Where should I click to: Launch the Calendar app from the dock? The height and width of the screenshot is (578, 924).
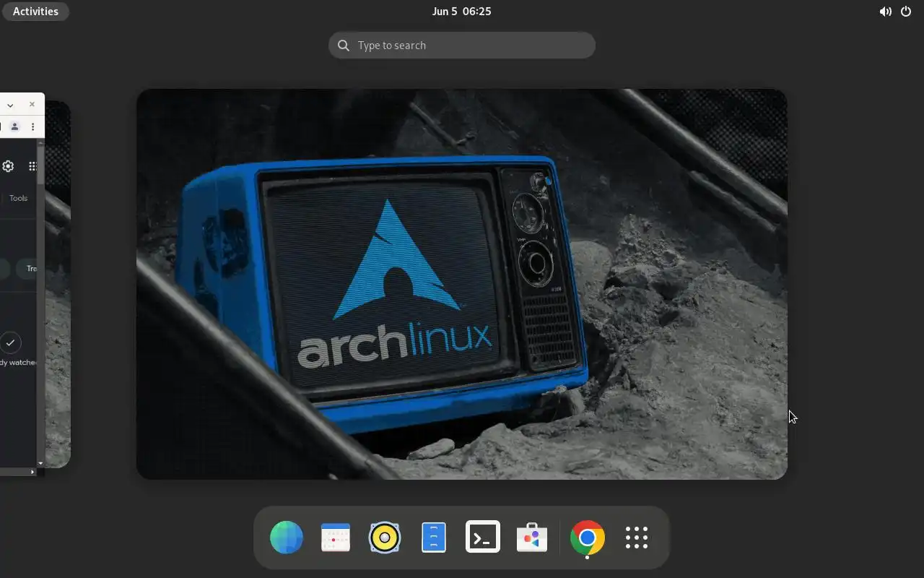(x=336, y=538)
